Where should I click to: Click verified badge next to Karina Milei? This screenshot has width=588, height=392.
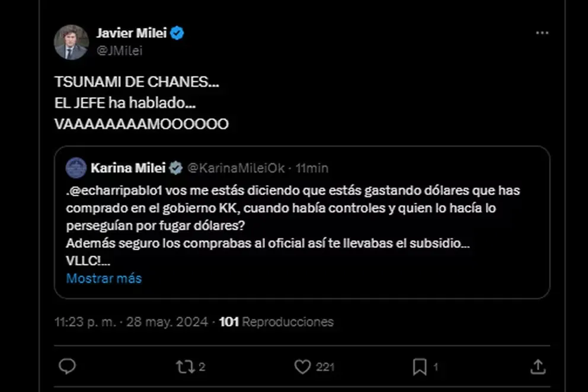[x=175, y=168]
